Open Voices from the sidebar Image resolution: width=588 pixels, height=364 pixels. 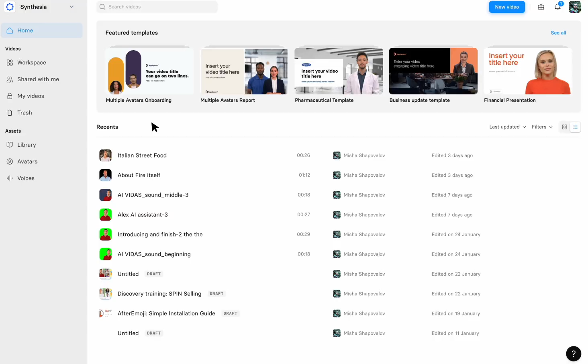point(26,178)
